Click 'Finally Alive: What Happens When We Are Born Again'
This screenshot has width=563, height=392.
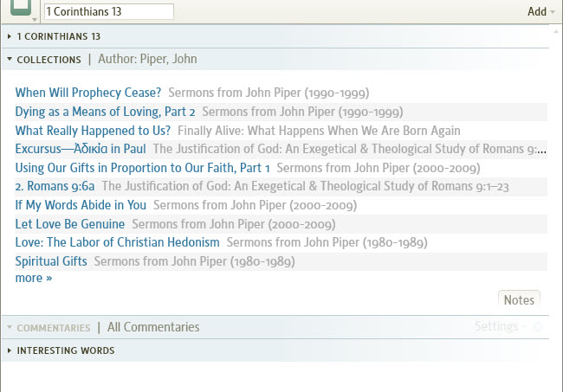(319, 131)
